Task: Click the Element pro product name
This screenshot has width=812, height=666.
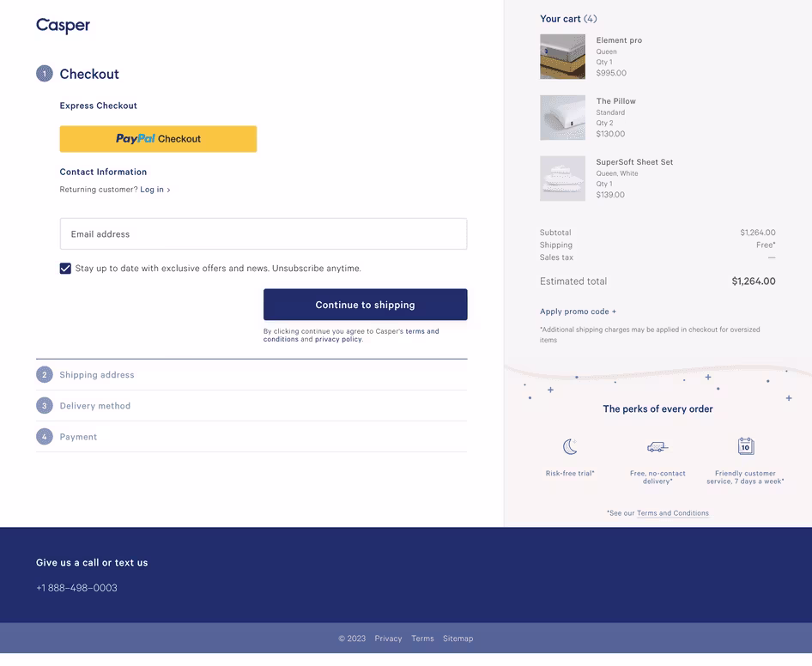Action: click(x=619, y=40)
